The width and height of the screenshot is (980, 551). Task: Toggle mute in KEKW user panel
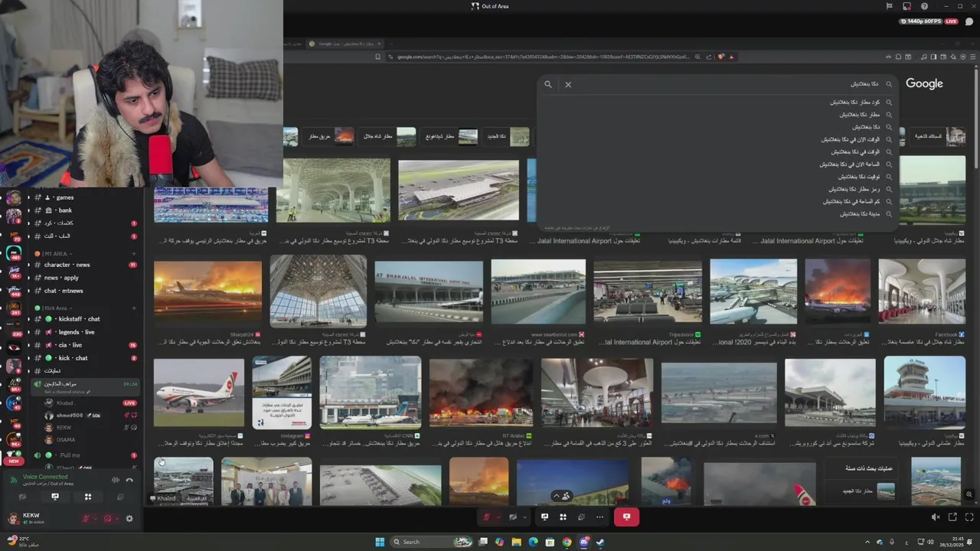(x=86, y=518)
